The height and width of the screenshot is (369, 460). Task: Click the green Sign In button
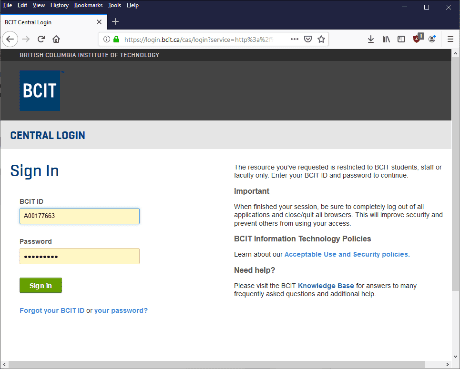(41, 285)
